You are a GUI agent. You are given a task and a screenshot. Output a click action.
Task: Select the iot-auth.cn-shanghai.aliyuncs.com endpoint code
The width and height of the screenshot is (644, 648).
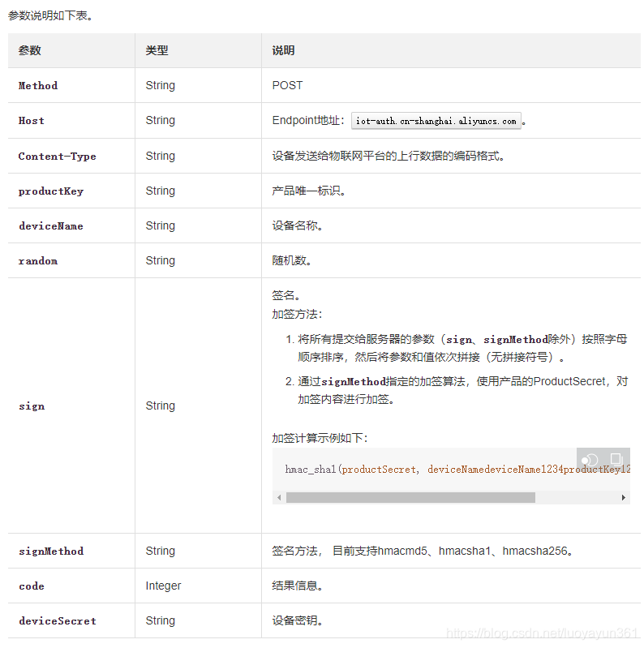pyautogui.click(x=436, y=121)
